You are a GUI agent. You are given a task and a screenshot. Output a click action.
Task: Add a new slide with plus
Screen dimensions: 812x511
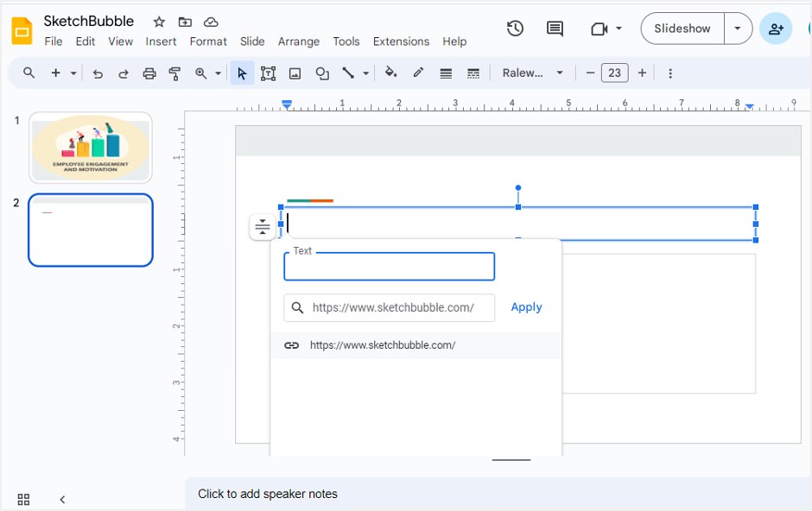[x=55, y=73]
